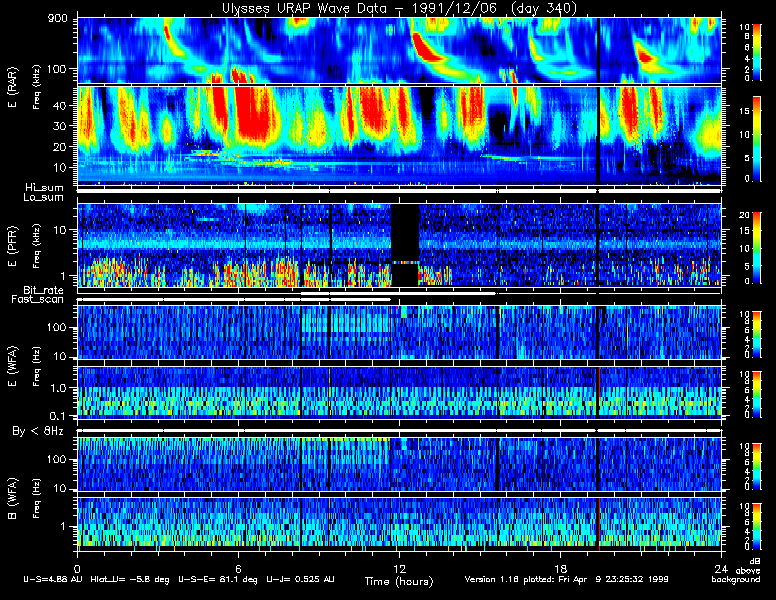The height and width of the screenshot is (600, 776).
Task: Click the "U-S=4.88 AU" footer value
Action: (53, 579)
